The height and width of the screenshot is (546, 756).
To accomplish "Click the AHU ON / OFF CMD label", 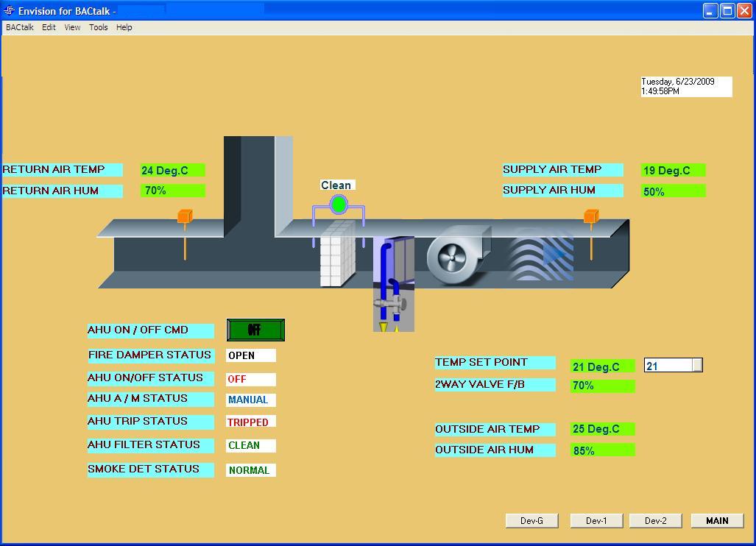I will pyautogui.click(x=150, y=330).
